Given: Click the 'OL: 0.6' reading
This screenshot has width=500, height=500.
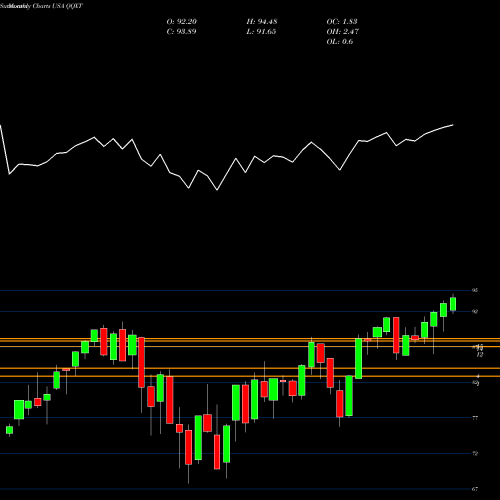Looking at the screenshot, I should 340,42.
